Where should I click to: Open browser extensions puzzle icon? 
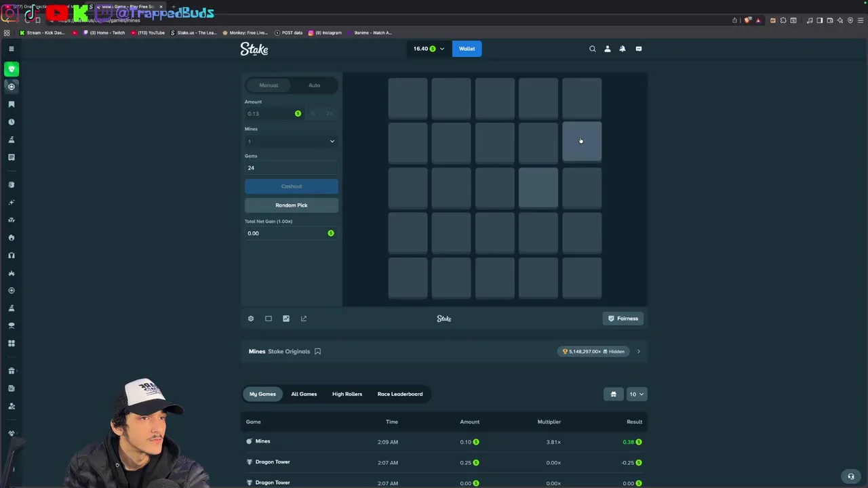pos(783,20)
